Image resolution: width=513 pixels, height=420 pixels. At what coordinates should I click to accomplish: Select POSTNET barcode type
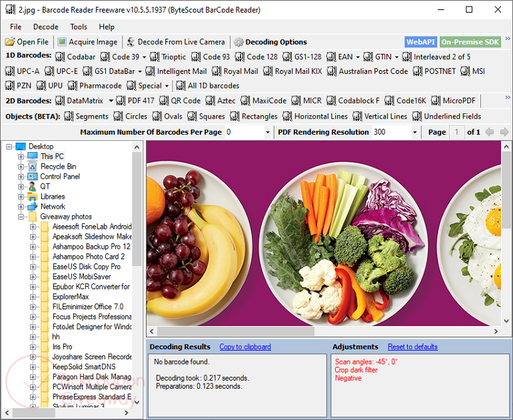pyautogui.click(x=434, y=71)
